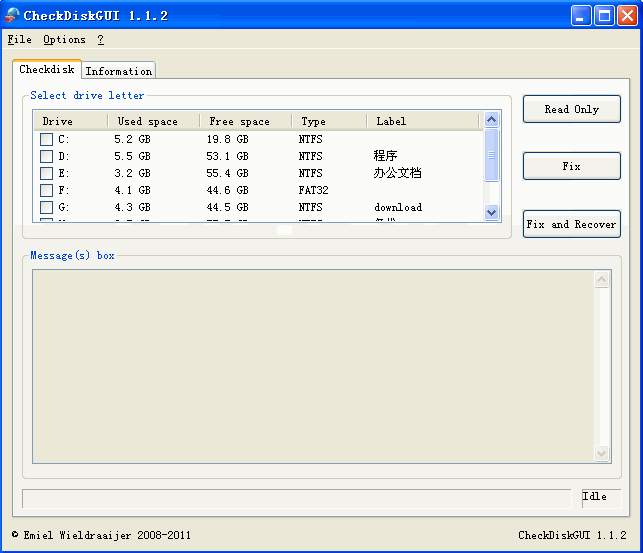Click the drive list scroll down arrow
The width and height of the screenshot is (643, 553).
[491, 212]
